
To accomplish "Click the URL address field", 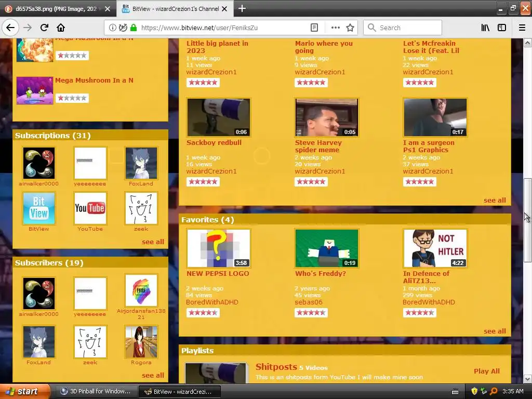I will pos(224,28).
